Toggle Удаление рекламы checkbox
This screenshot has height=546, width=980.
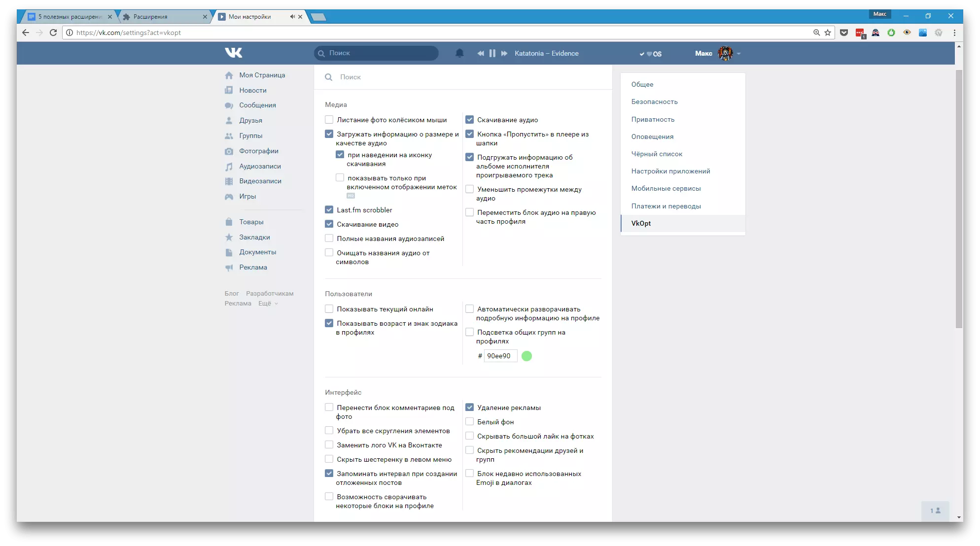469,408
